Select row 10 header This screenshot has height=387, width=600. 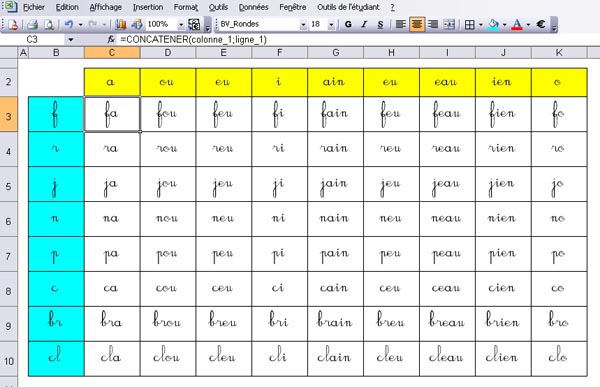tap(8, 359)
